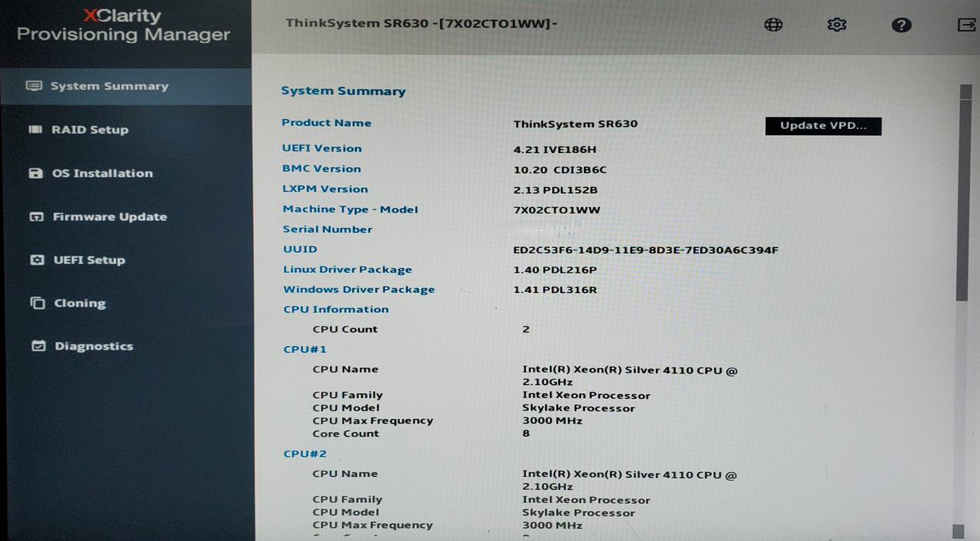Select the ThinkSystem SR630 Product Name value
This screenshot has width=980, height=541.
tap(575, 124)
